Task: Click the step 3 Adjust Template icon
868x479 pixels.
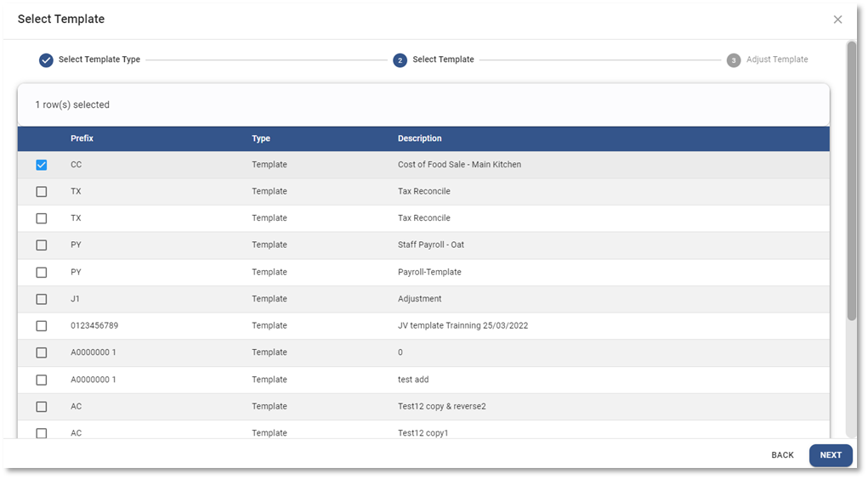Action: (x=733, y=60)
